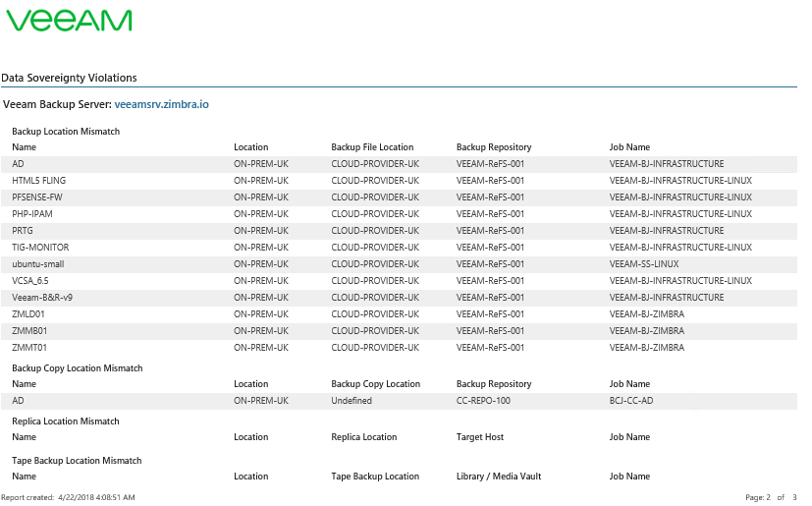Click the TIG-MONITOR name cell
812x506 pixels.
pyautogui.click(x=40, y=248)
